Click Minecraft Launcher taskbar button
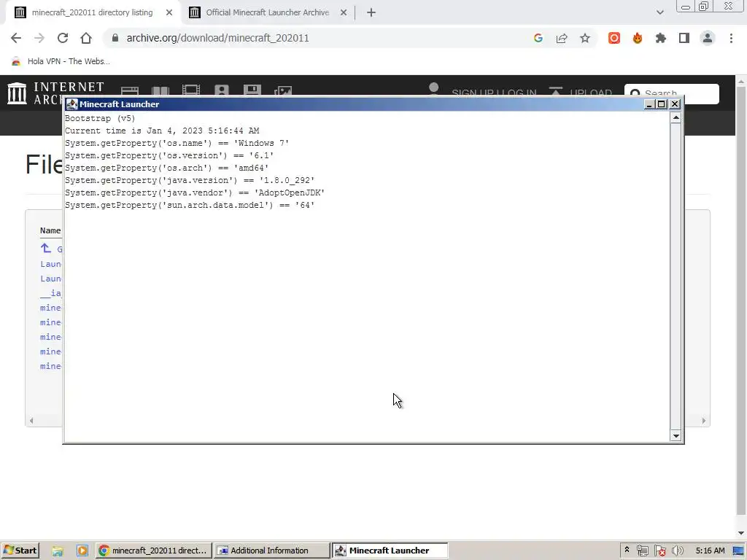 tap(390, 551)
